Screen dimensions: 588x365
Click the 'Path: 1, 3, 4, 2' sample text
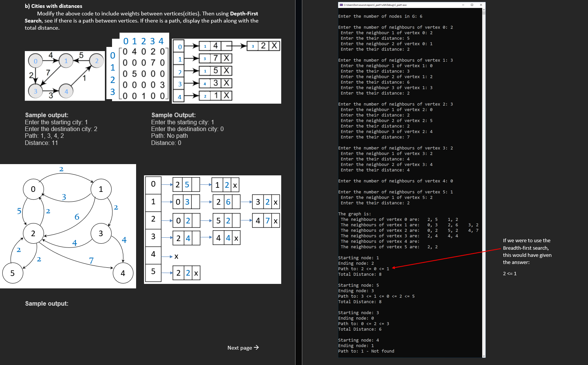click(x=44, y=136)
